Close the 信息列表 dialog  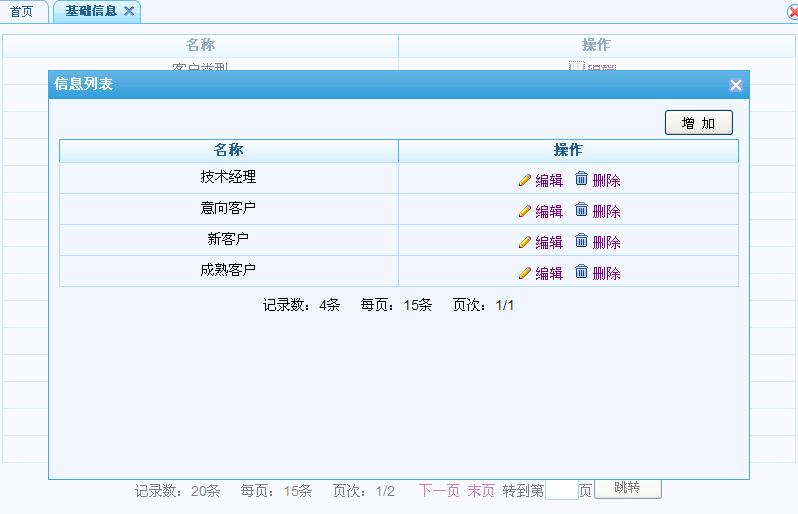click(x=736, y=85)
